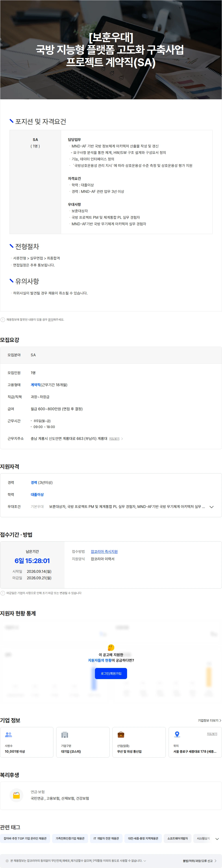Click the 계약직 employment type text
Image resolution: width=222 pixels, height=868 pixels.
pos(35,385)
